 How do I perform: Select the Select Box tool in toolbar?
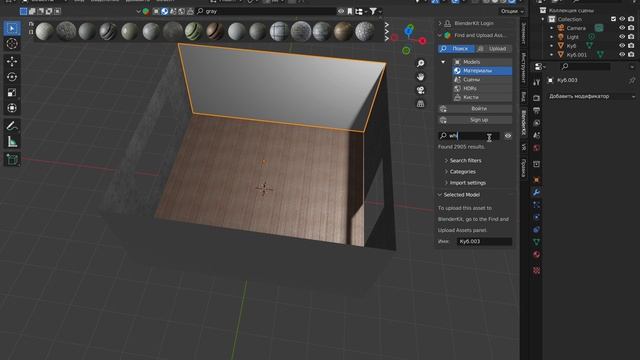click(x=12, y=28)
